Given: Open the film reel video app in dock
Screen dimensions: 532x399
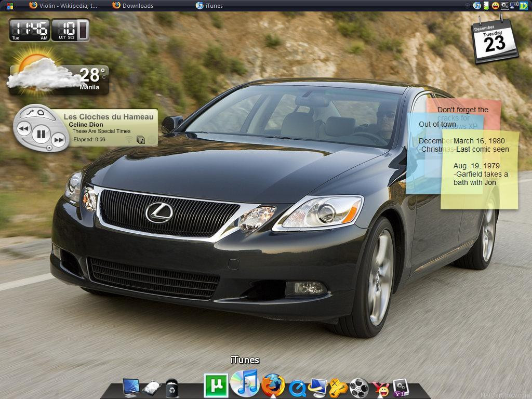Looking at the screenshot, I should point(359,388).
